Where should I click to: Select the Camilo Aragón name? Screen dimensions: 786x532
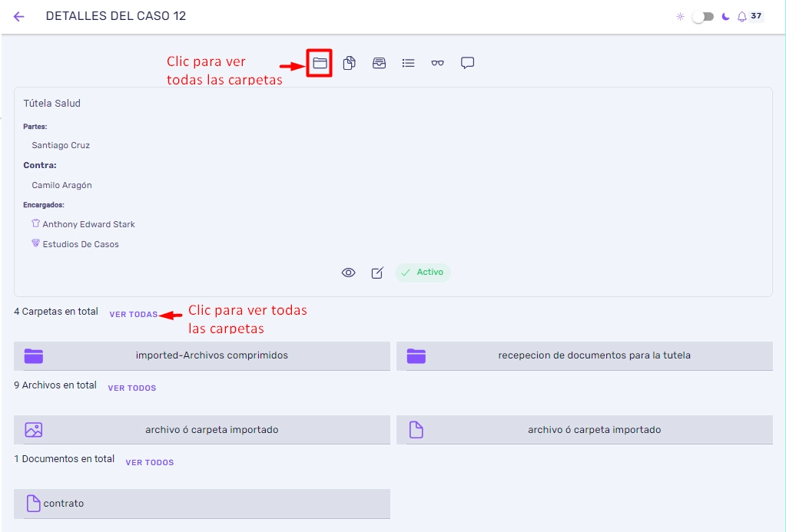(61, 185)
